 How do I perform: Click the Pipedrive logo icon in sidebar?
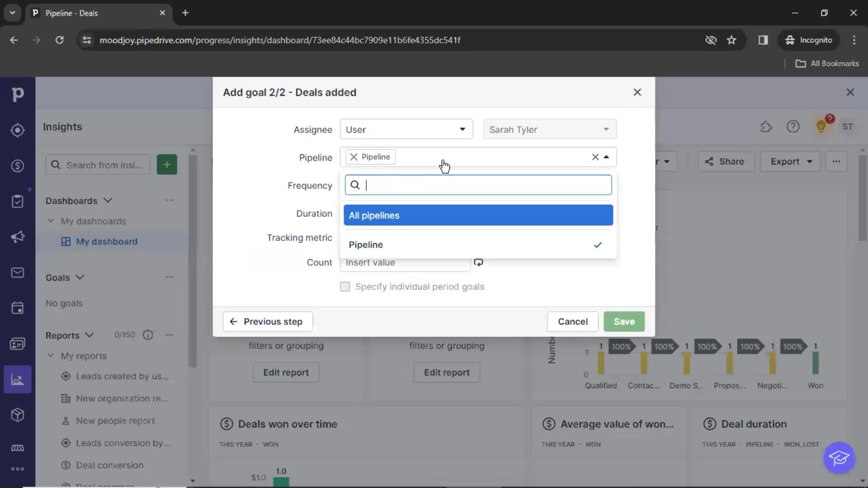(x=17, y=94)
